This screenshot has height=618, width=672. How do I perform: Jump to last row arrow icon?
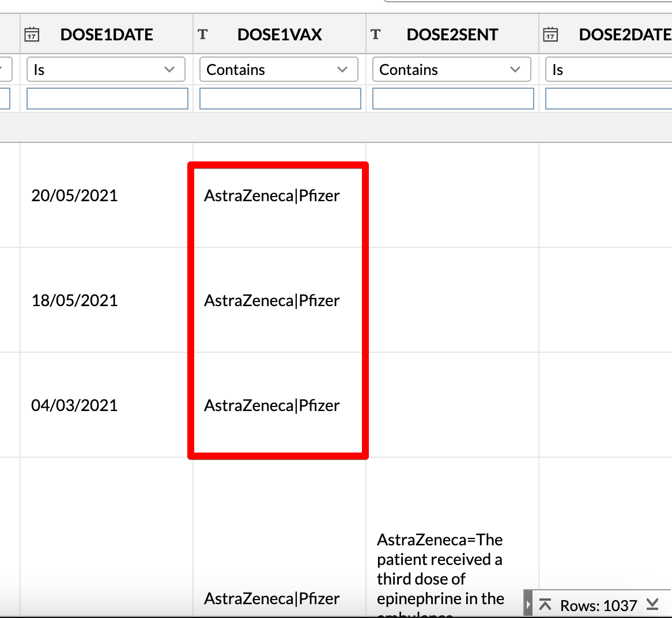[x=652, y=604]
